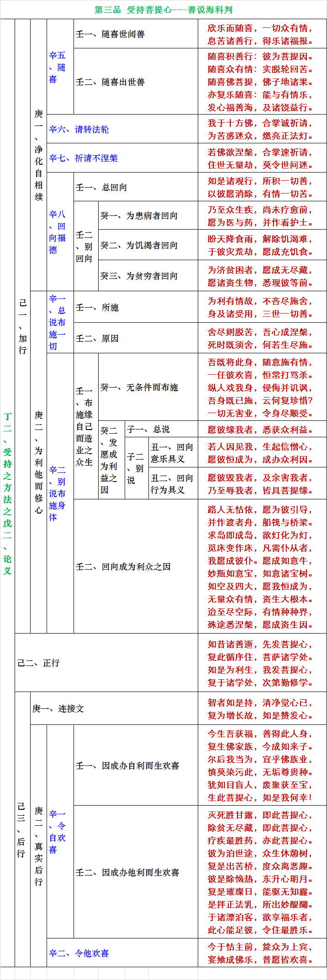
Task: Click the blue cell 辛六、请转法轮
Action: tap(122, 129)
